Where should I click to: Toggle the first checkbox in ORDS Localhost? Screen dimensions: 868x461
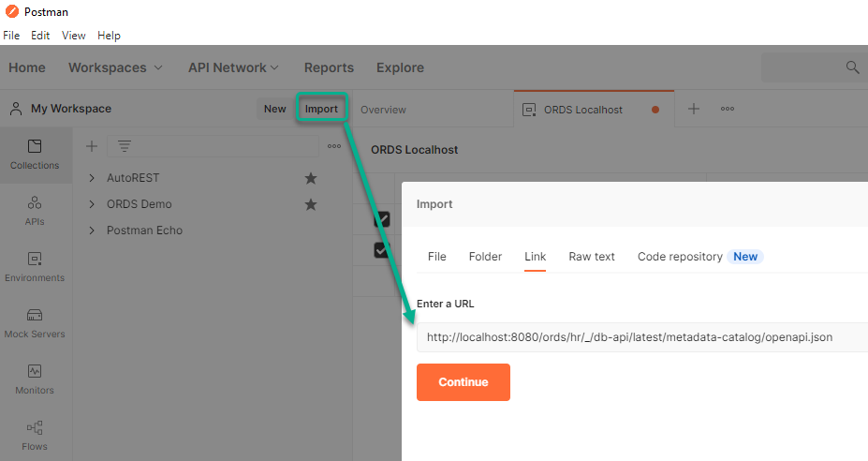point(382,219)
